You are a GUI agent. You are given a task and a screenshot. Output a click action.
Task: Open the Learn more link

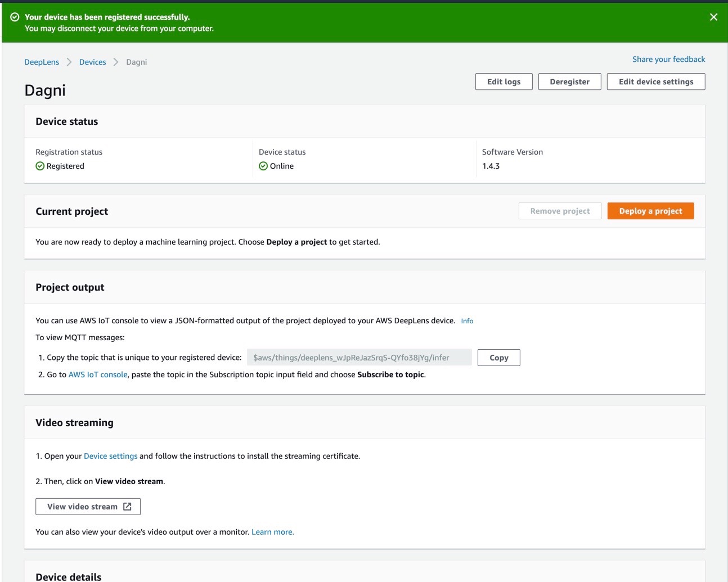click(x=273, y=532)
